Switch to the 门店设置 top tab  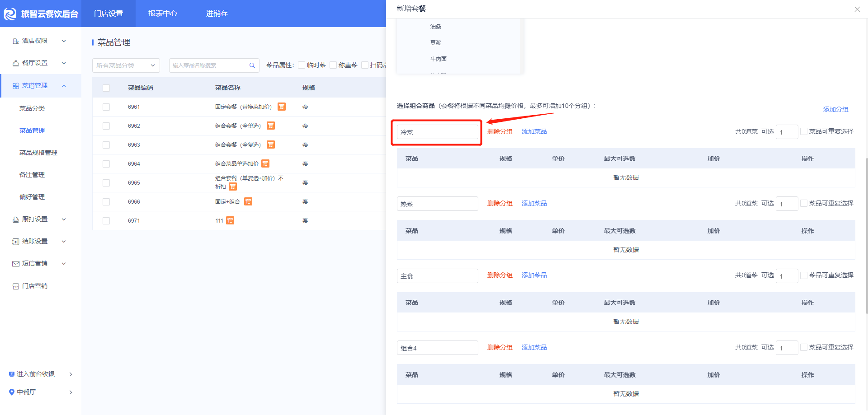click(108, 14)
